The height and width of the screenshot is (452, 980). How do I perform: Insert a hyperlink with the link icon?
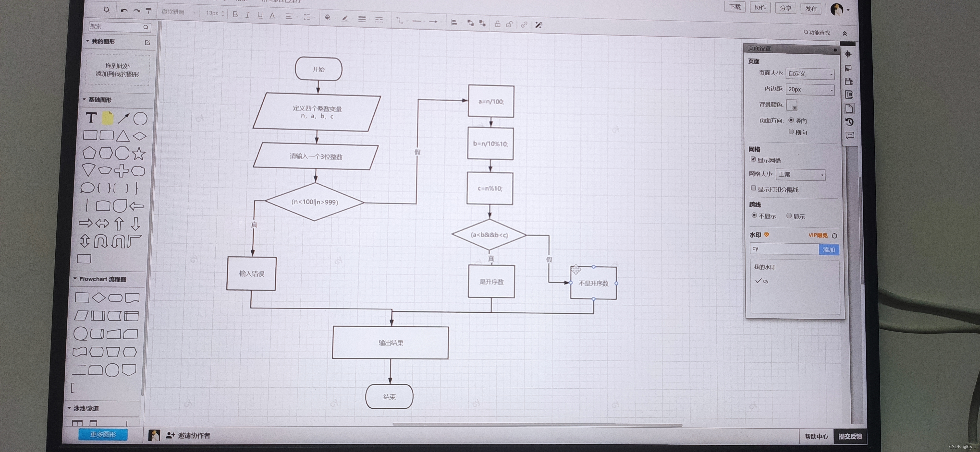524,25
